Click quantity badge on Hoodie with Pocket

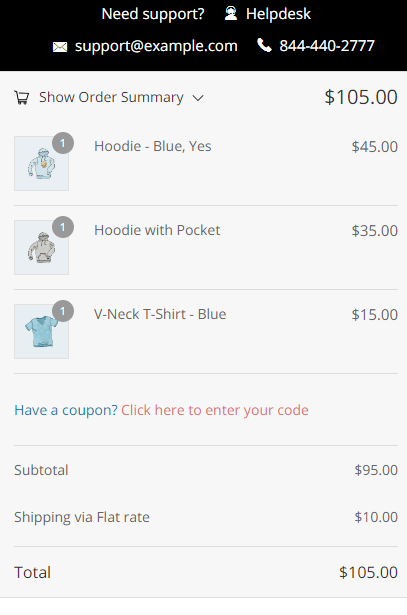[63, 227]
